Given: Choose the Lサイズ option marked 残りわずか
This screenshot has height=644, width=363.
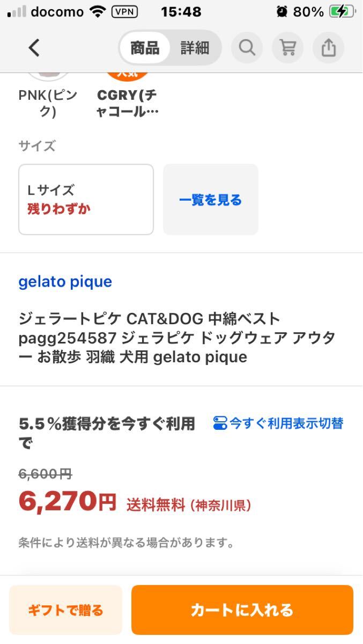Looking at the screenshot, I should pyautogui.click(x=85, y=199).
